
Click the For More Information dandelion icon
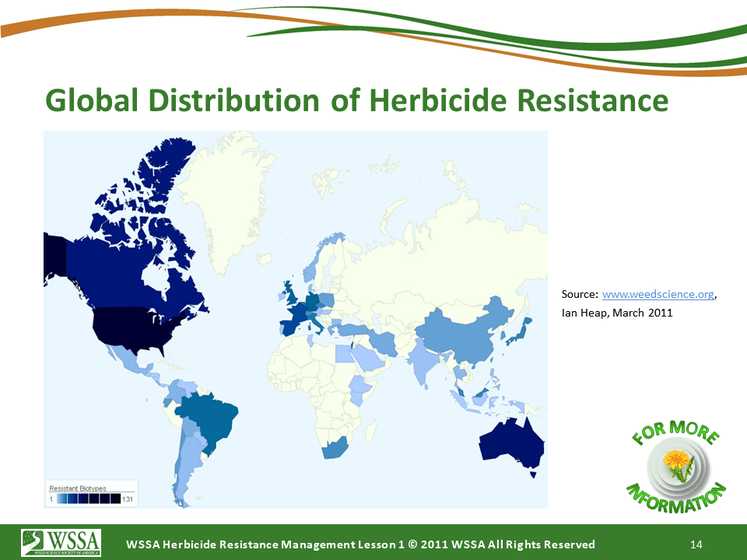click(676, 467)
